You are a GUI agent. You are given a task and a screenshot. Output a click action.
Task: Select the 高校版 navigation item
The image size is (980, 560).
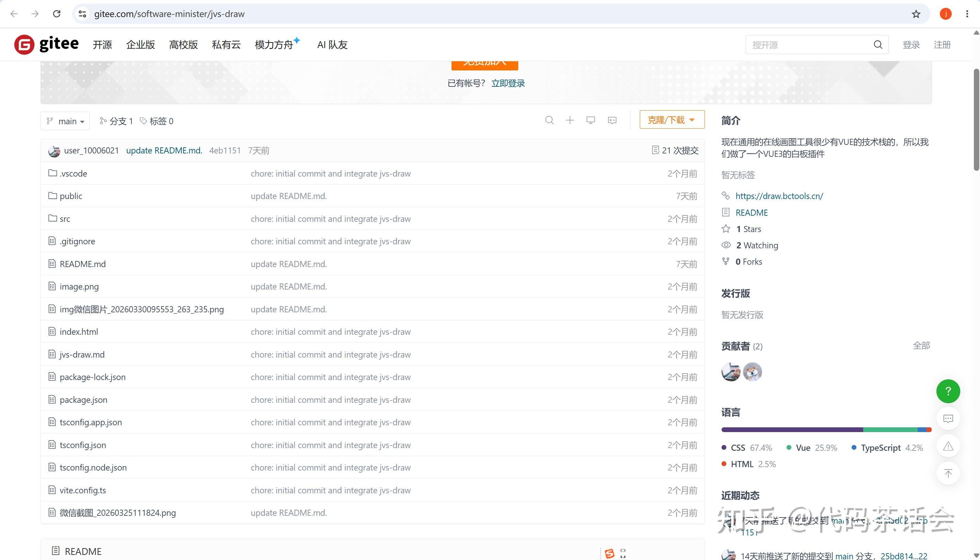(x=183, y=45)
